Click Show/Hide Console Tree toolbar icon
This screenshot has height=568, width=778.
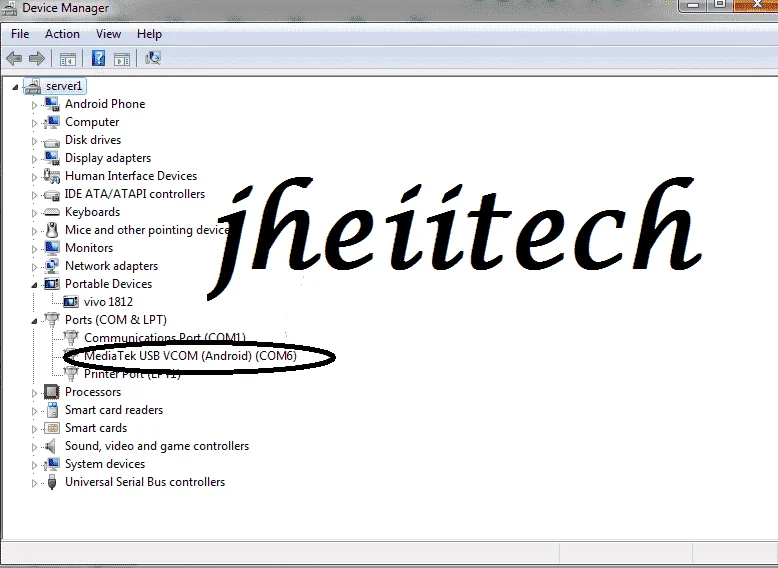pyautogui.click(x=67, y=59)
